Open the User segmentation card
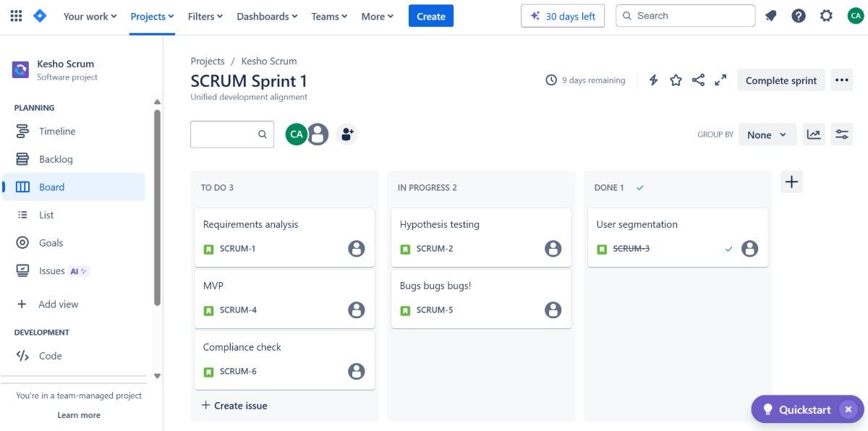868x431 pixels. pyautogui.click(x=678, y=237)
